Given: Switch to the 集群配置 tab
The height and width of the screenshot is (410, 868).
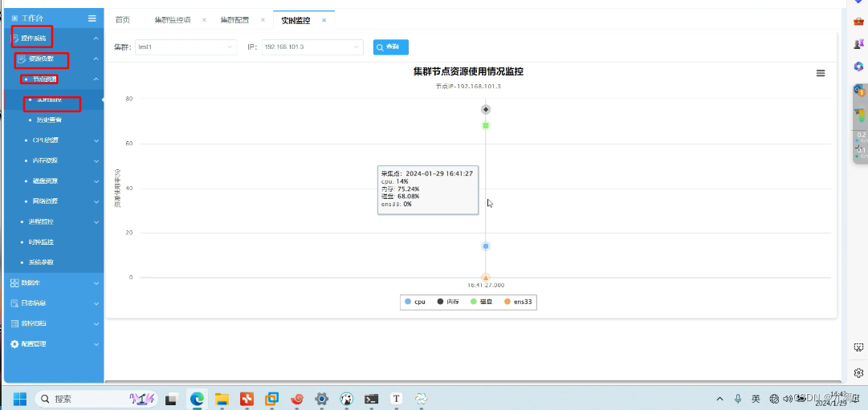Looking at the screenshot, I should pos(234,20).
